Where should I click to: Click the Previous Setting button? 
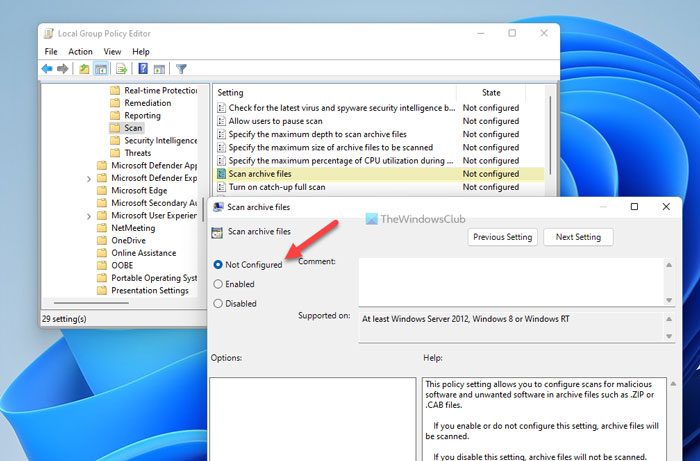[503, 237]
